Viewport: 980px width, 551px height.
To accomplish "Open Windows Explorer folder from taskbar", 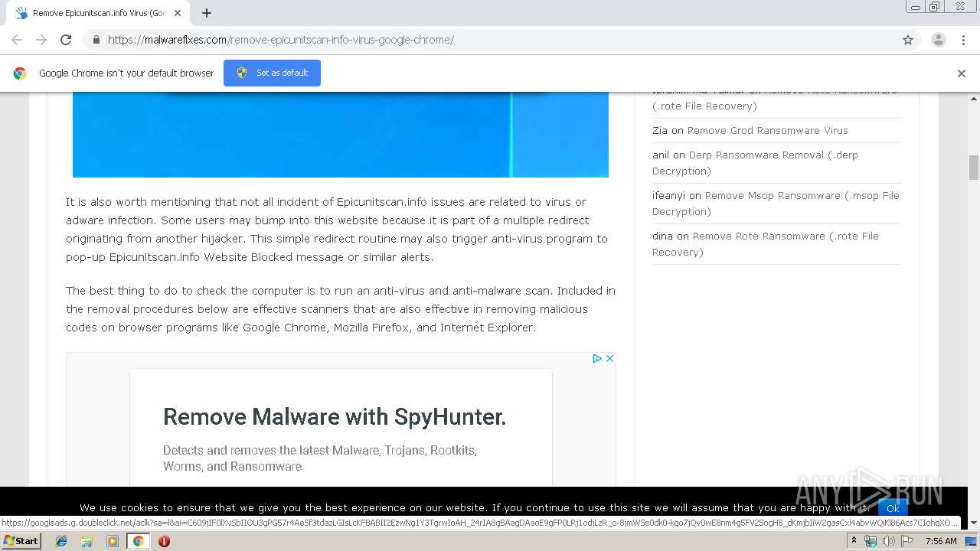I will click(87, 541).
